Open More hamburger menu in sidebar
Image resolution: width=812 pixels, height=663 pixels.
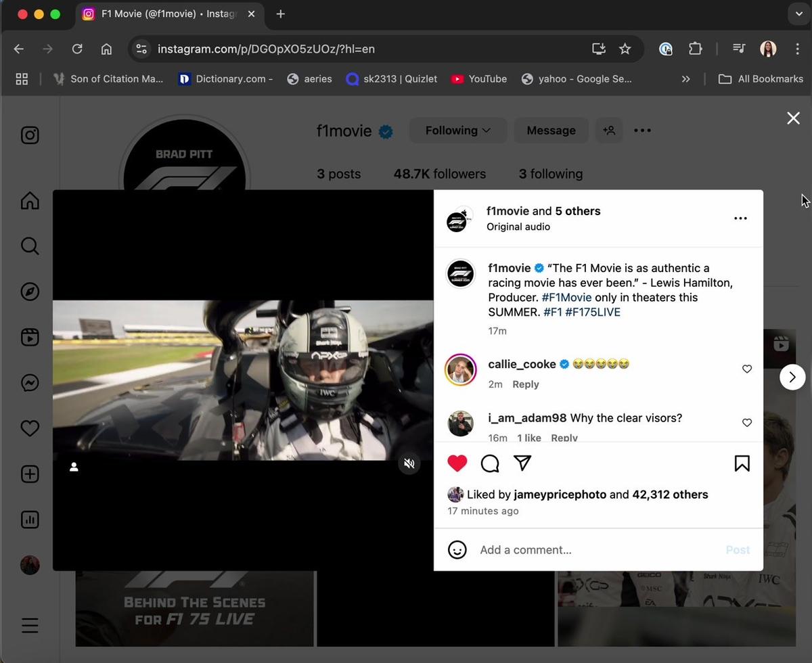pyautogui.click(x=30, y=625)
